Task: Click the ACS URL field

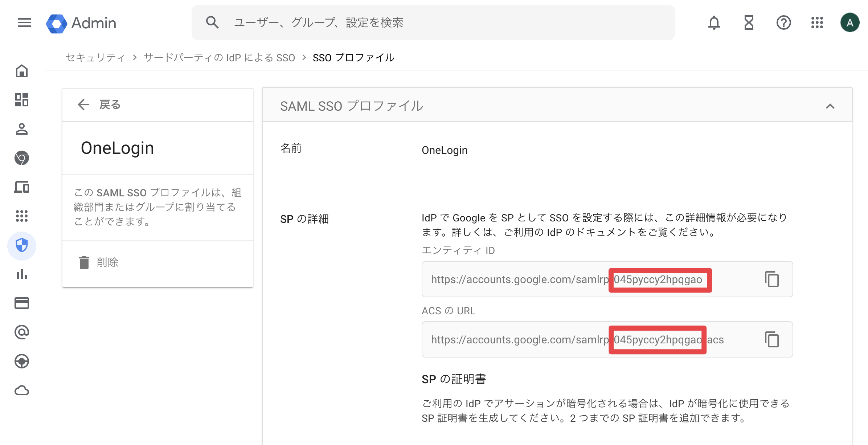Action: pyautogui.click(x=607, y=339)
